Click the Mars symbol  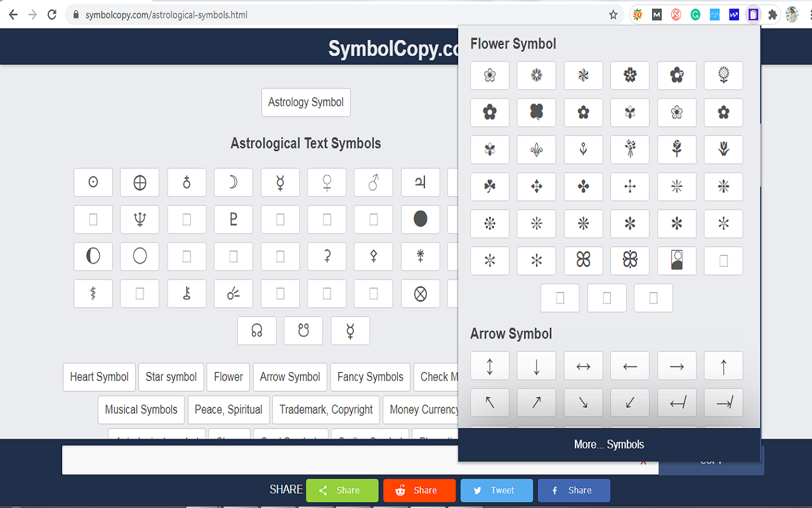[373, 182]
